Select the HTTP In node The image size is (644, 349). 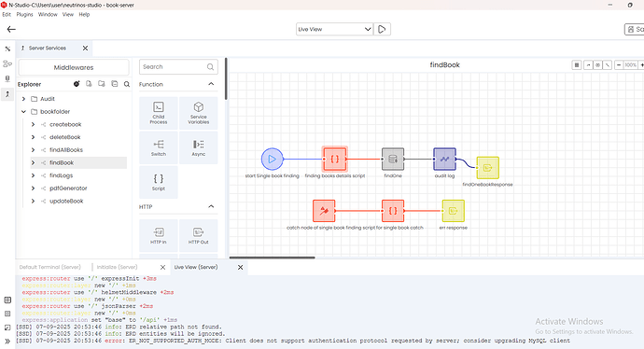(159, 236)
